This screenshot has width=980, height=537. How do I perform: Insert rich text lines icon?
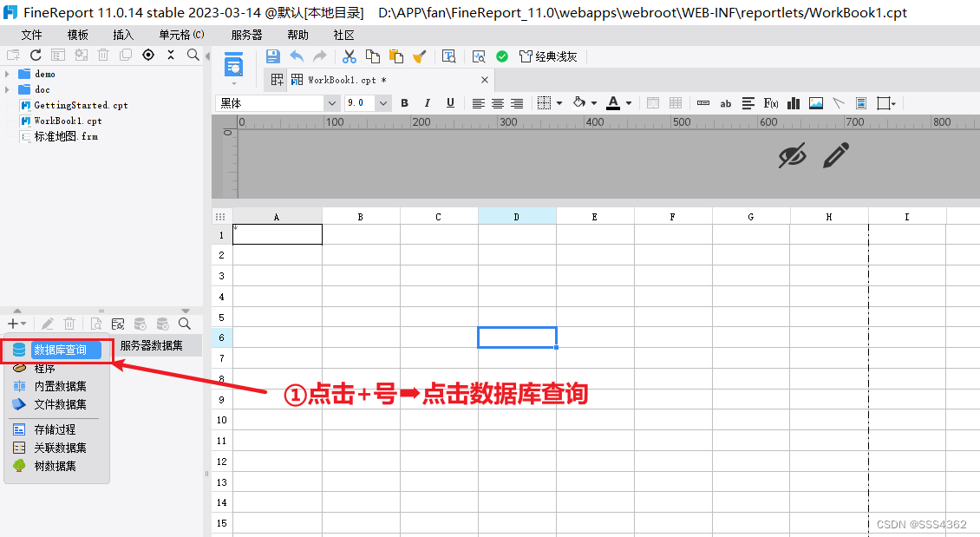(748, 103)
